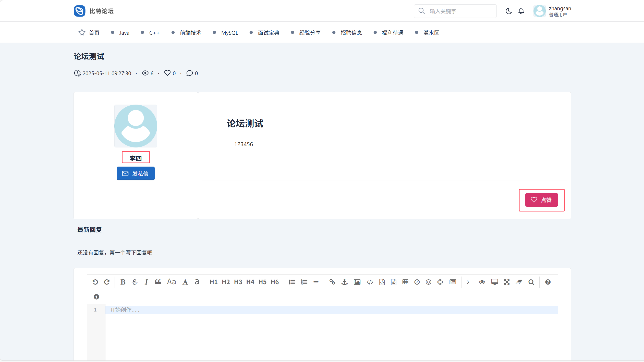This screenshot has width=644, height=362.
Task: Open the notification bell
Action: (x=521, y=11)
